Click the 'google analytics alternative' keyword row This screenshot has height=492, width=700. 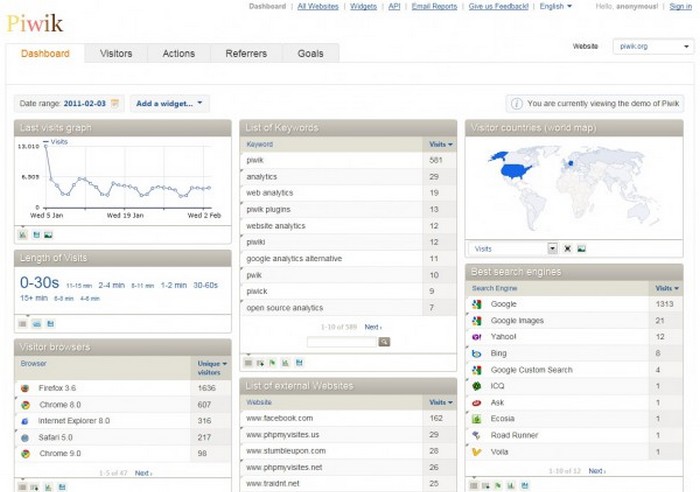[x=348, y=259]
